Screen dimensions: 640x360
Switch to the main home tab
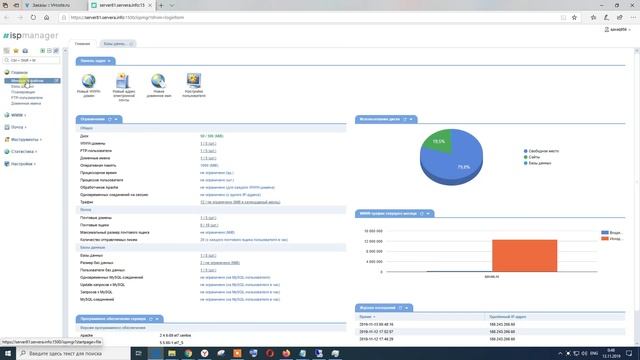click(x=82, y=44)
